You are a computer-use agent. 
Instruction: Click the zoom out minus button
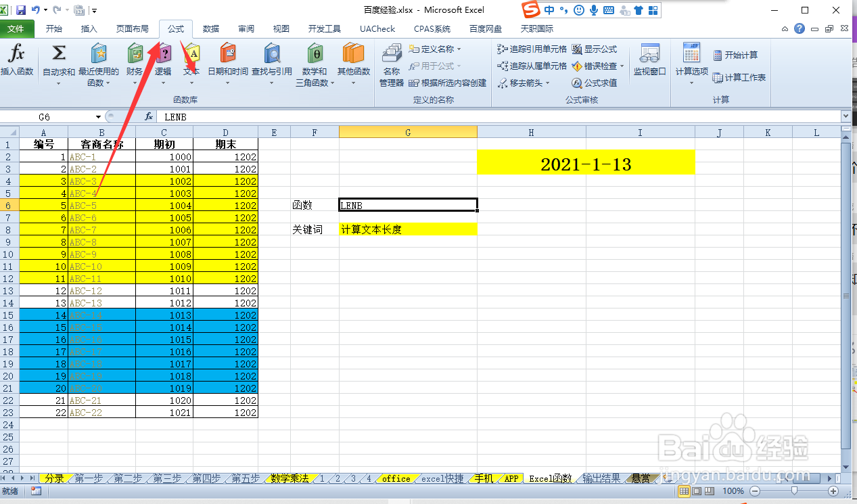coord(755,491)
